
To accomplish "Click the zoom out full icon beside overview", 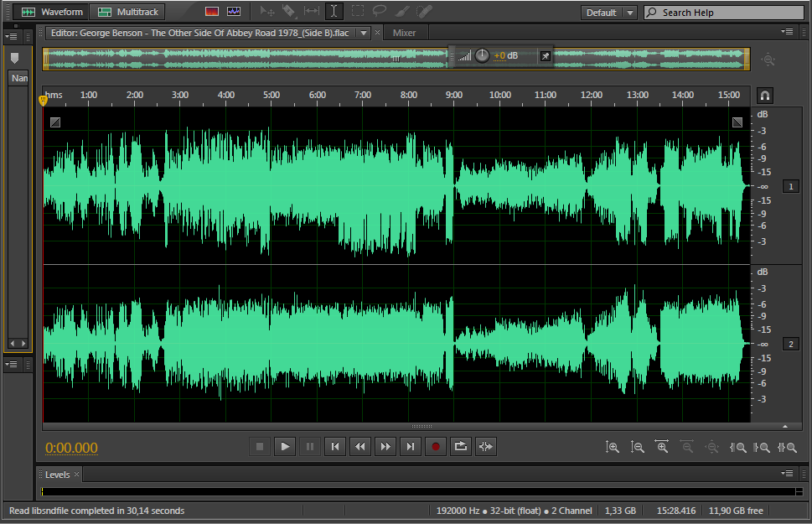I will (x=768, y=60).
